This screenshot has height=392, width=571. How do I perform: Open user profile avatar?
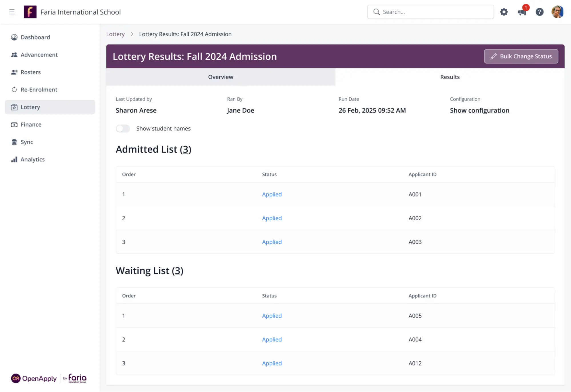[x=557, y=12]
